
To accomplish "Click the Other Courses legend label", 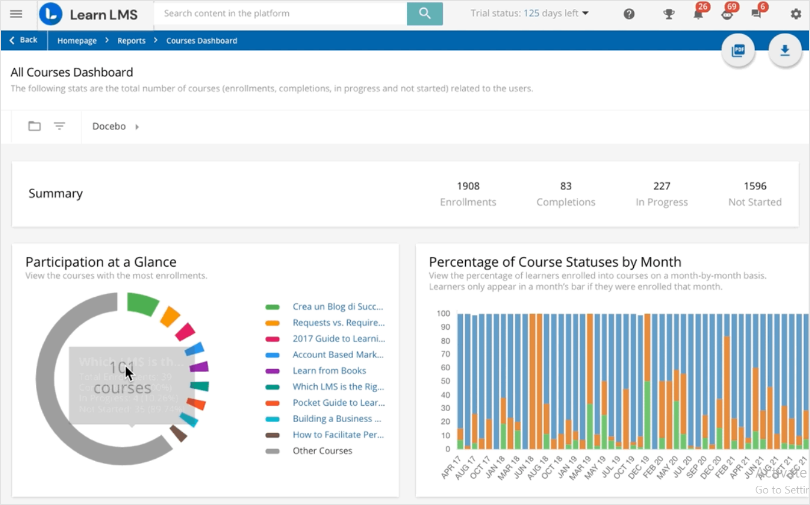I will [322, 451].
